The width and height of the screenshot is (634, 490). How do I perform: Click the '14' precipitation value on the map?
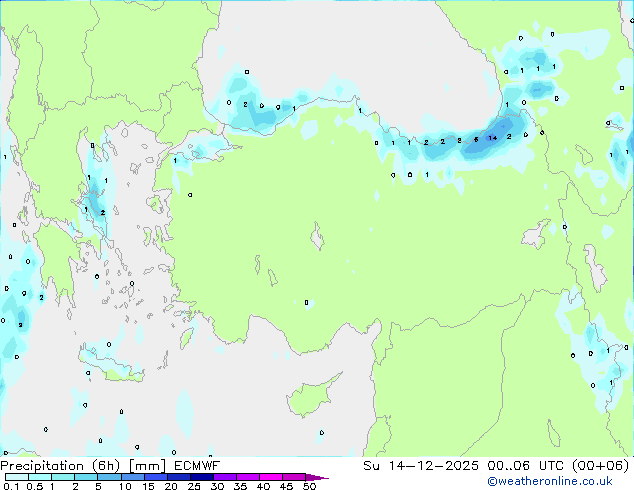tap(492, 138)
